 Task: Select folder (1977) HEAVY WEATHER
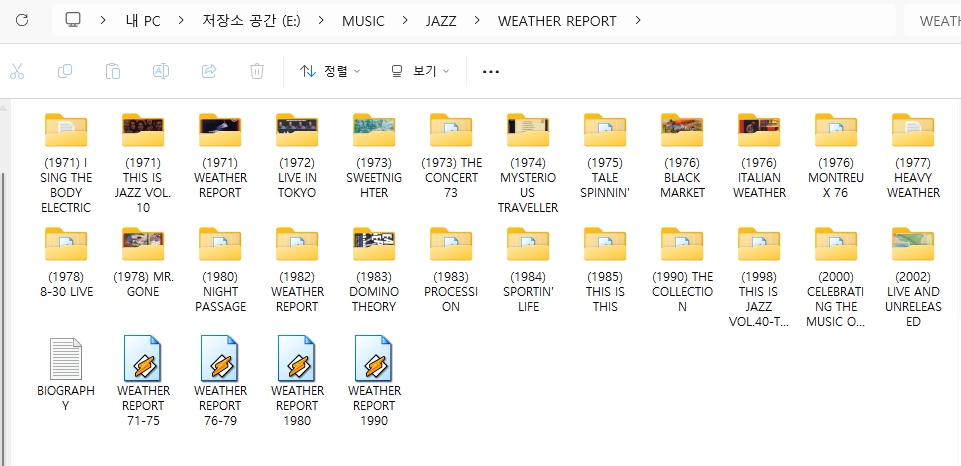coord(913,155)
